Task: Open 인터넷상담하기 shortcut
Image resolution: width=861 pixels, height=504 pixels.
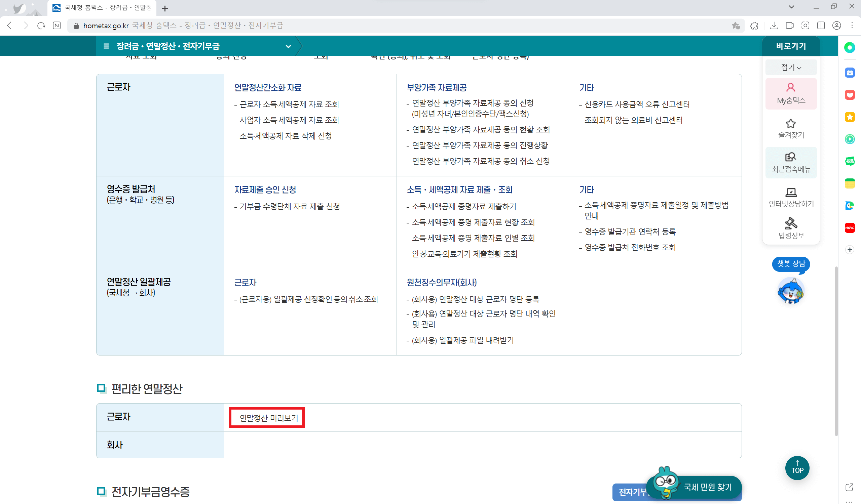Action: [791, 198]
